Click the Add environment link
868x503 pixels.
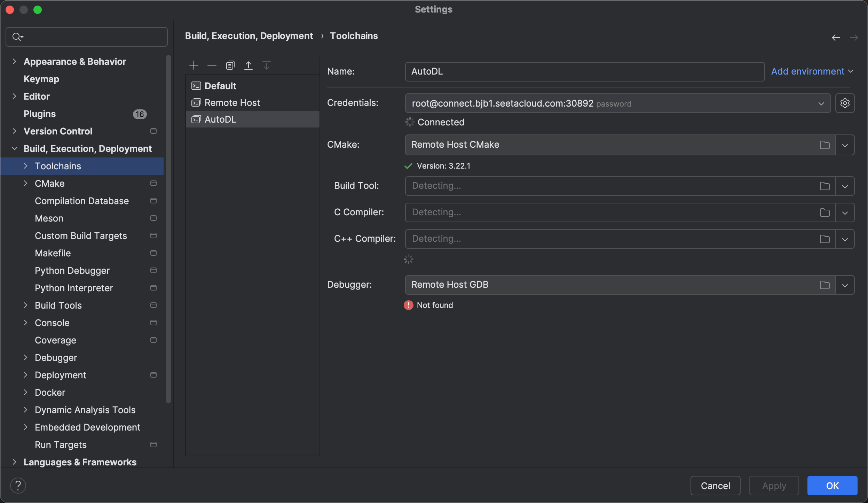(x=807, y=71)
